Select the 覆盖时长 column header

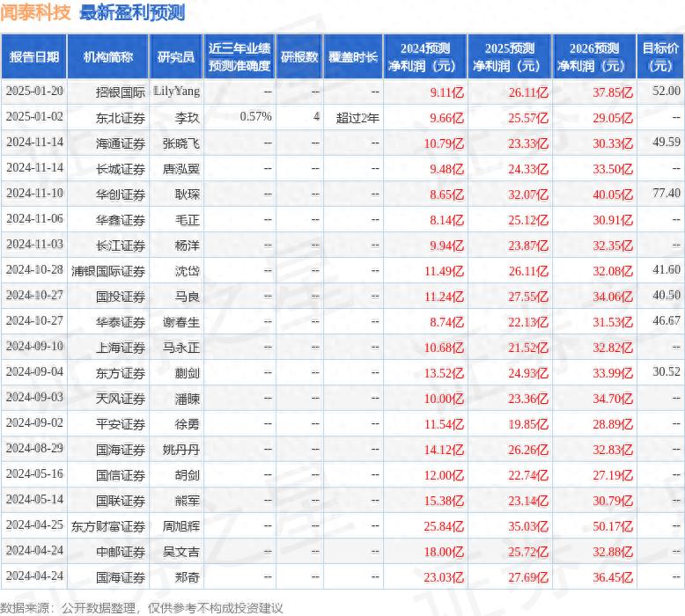pos(353,56)
